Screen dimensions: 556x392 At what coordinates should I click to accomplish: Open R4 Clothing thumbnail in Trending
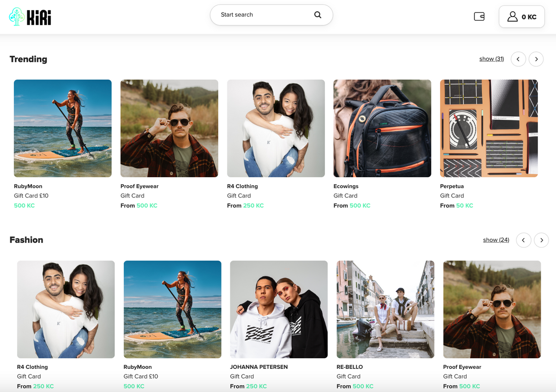tap(276, 128)
